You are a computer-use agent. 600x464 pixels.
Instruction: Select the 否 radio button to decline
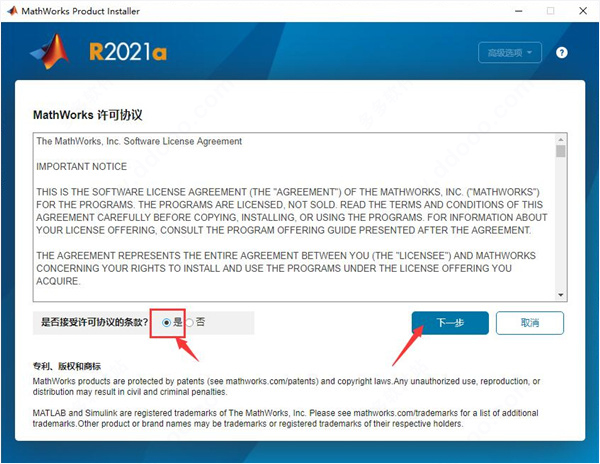coord(189,323)
